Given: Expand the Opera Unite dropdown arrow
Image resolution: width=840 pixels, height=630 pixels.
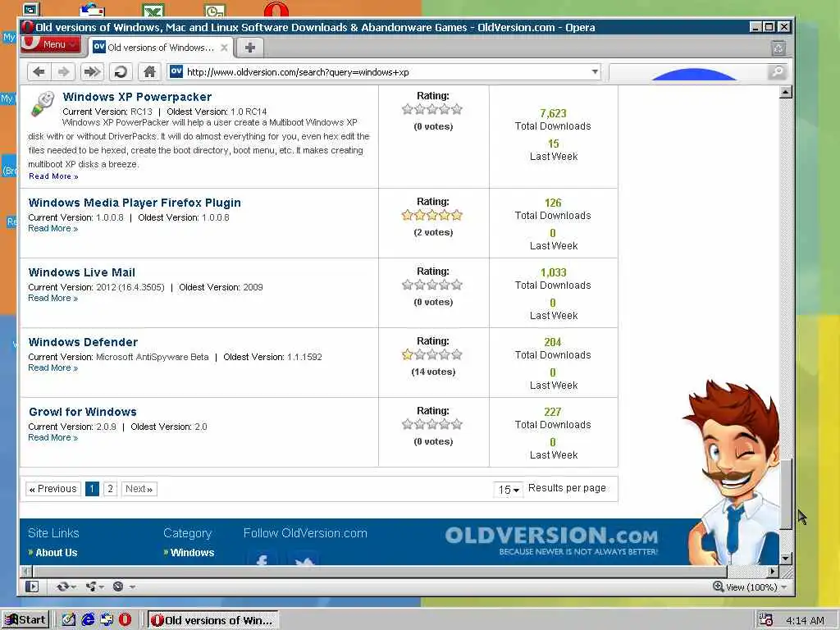Looking at the screenshot, I should (x=101, y=587).
